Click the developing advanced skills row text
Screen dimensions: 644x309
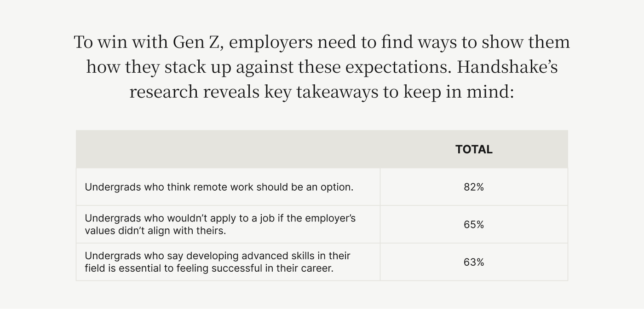218,262
